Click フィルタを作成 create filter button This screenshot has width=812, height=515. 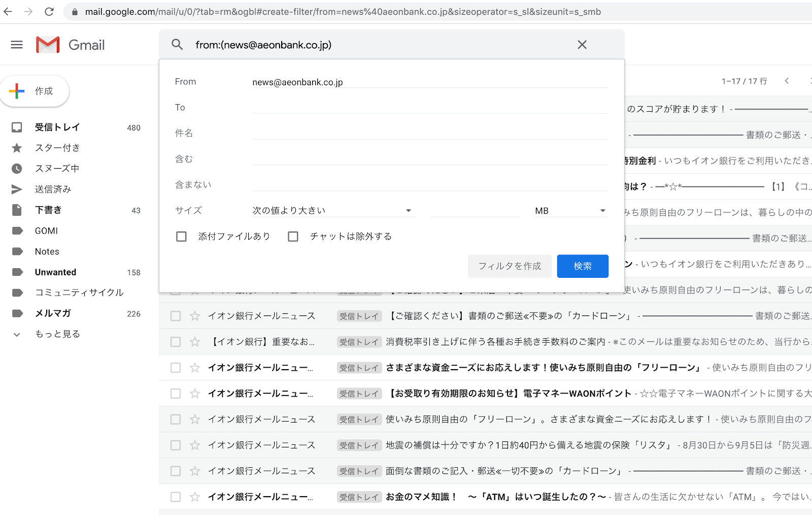coord(510,266)
